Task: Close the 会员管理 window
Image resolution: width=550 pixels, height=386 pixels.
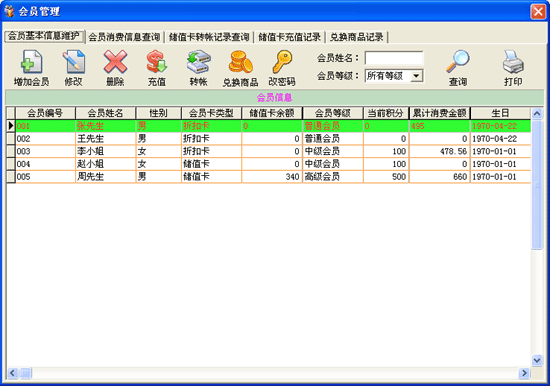Action: (x=538, y=12)
